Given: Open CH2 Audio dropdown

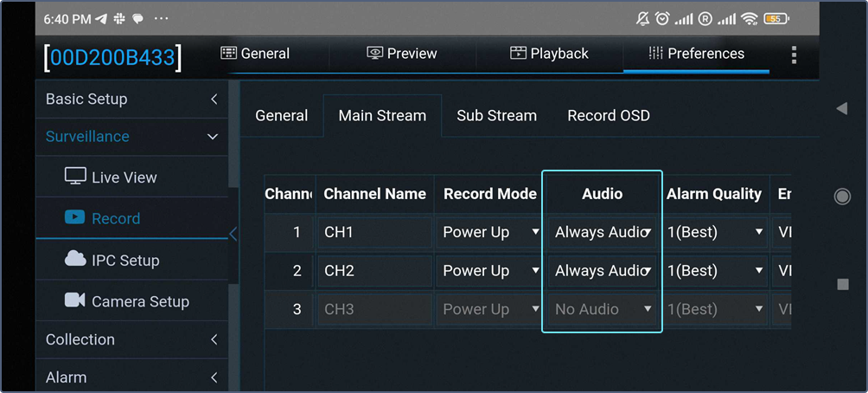Looking at the screenshot, I should click(x=603, y=271).
